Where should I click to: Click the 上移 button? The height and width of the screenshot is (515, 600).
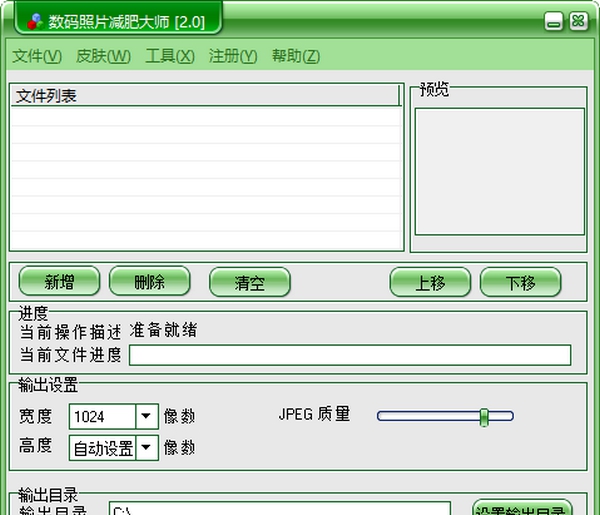point(430,283)
